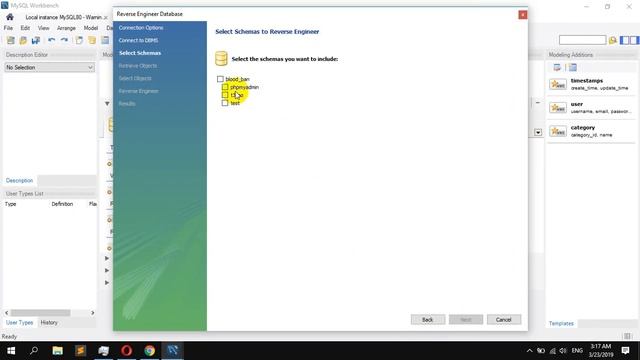Image resolution: width=640 pixels, height=360 pixels.
Task: Click the yellow schema toolbar icon
Action: click(x=92, y=40)
